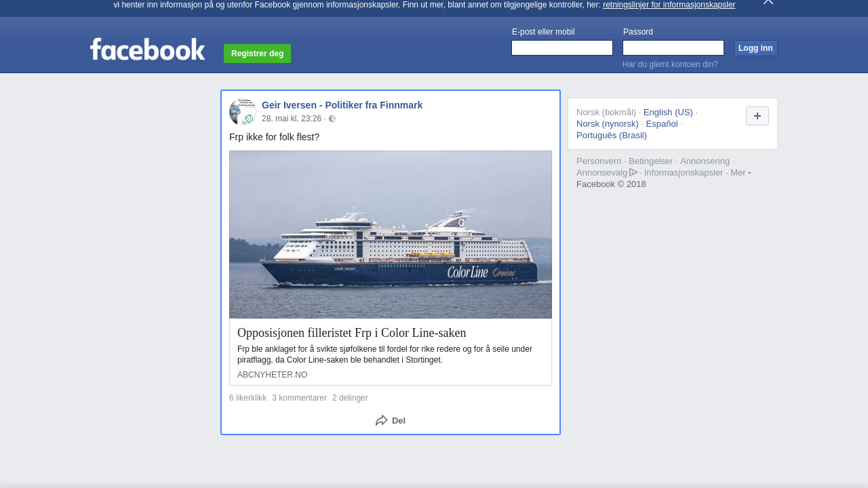This screenshot has height=488, width=868.
Task: Click the plus button for more languages
Action: 757,116
